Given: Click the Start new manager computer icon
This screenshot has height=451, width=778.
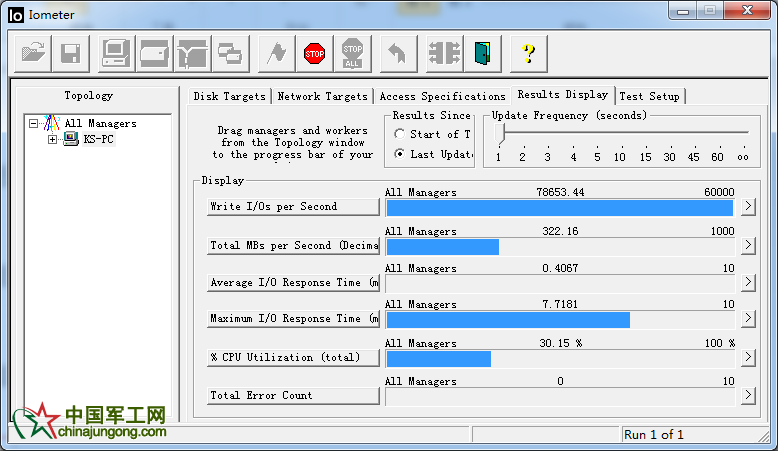Looking at the screenshot, I should [115, 53].
